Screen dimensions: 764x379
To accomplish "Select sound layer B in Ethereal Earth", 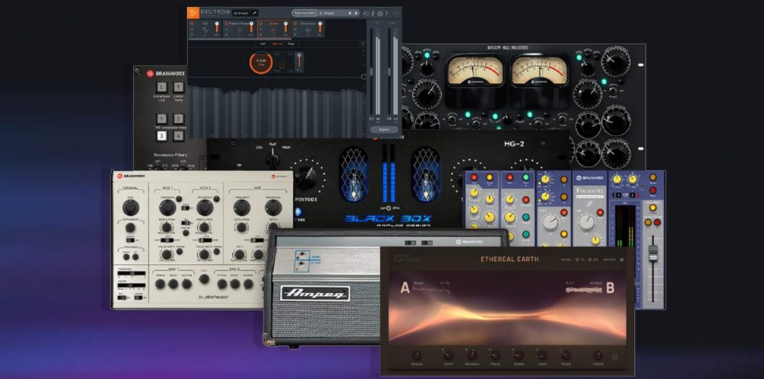I will pos(610,288).
